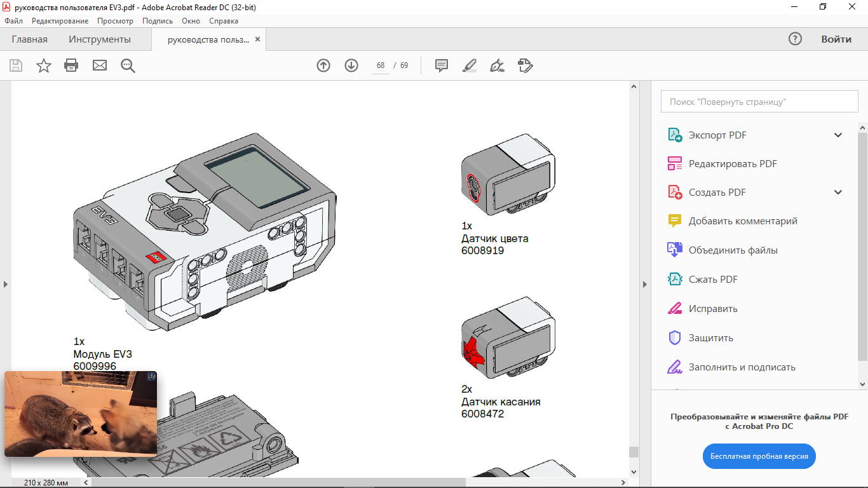The image size is (868, 488).
Task: Click the Заполнить и подписать icon
Action: click(674, 367)
